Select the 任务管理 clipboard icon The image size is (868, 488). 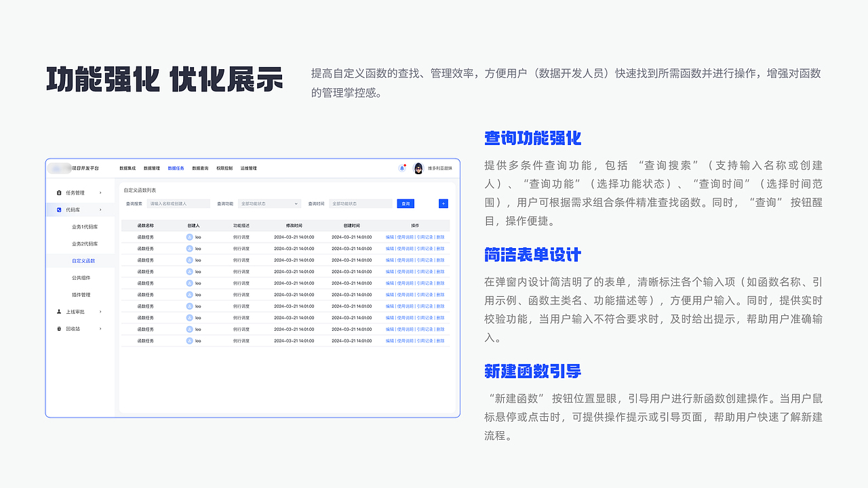[59, 192]
